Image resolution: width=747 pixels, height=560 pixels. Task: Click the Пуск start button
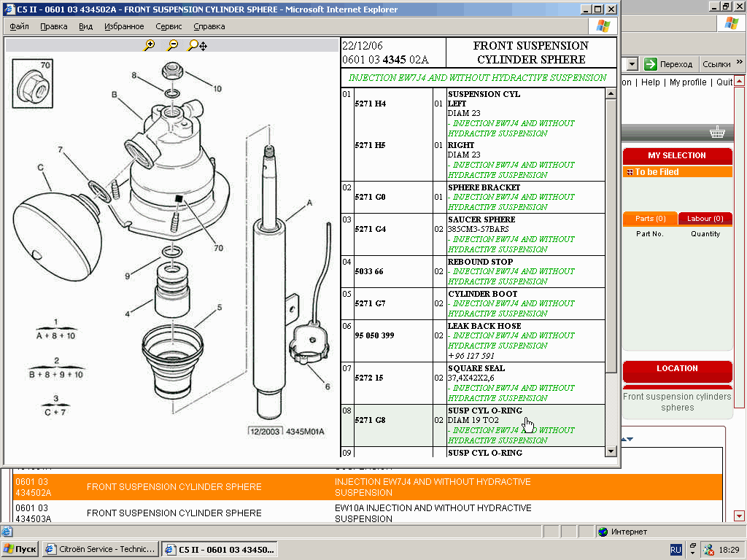point(20,549)
